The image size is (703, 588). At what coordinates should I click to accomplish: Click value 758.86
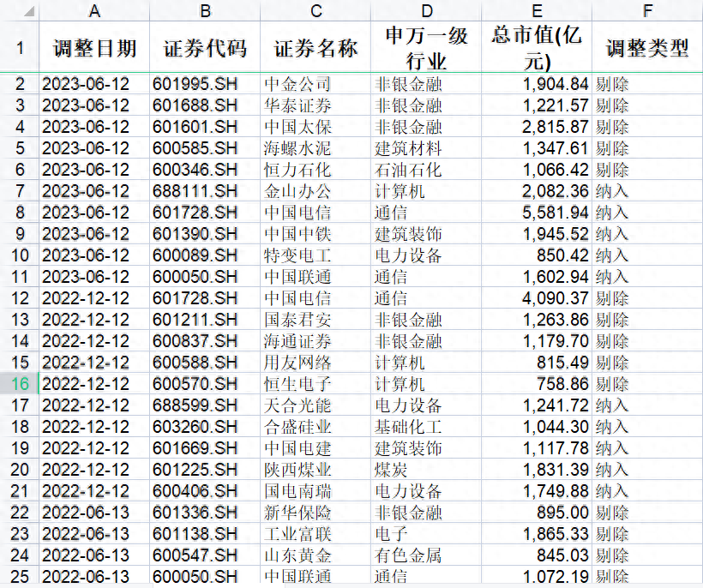pyautogui.click(x=537, y=384)
